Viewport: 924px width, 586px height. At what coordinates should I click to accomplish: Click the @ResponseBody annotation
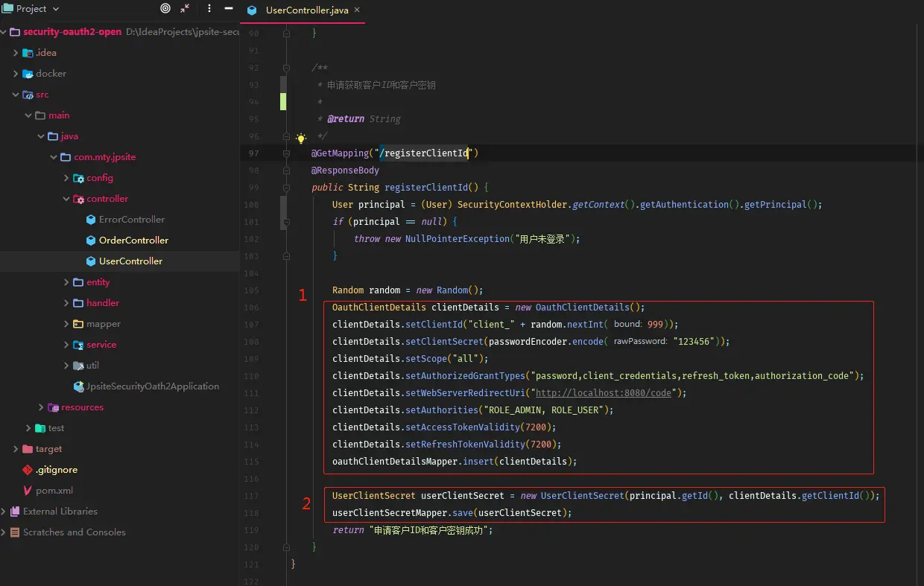[345, 171]
